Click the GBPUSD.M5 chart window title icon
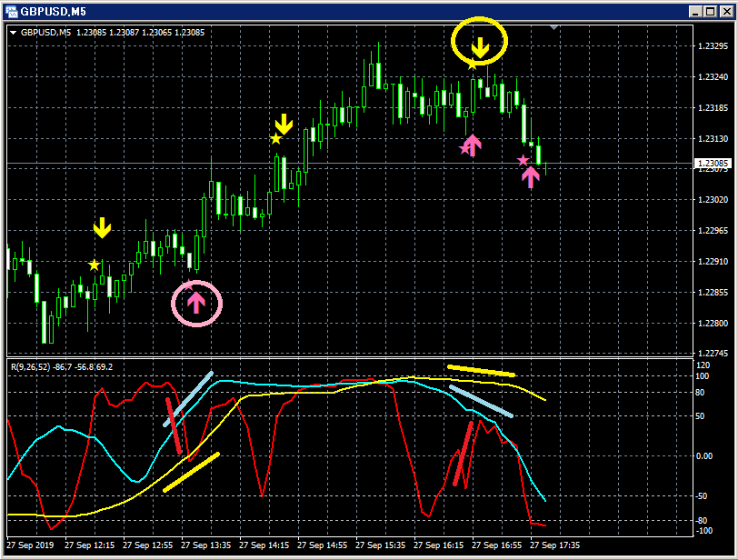The height and width of the screenshot is (560, 738). tap(11, 11)
